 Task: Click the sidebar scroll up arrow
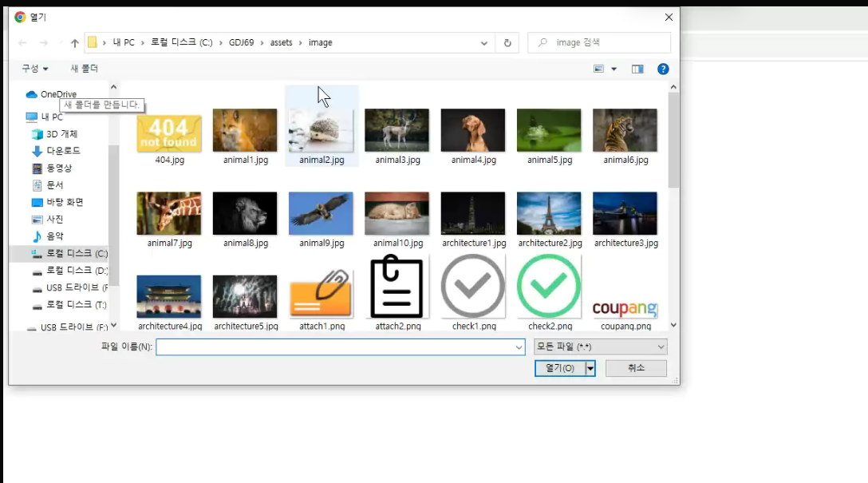113,87
